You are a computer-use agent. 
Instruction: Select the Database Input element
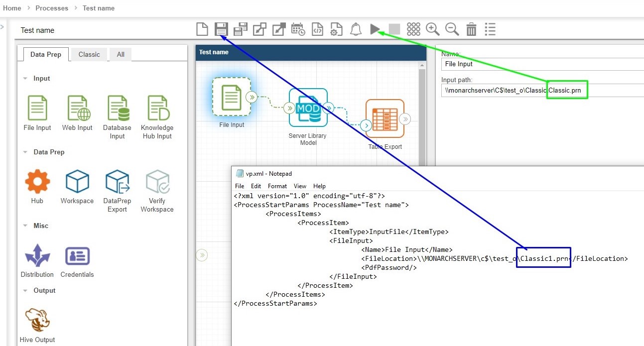(117, 109)
